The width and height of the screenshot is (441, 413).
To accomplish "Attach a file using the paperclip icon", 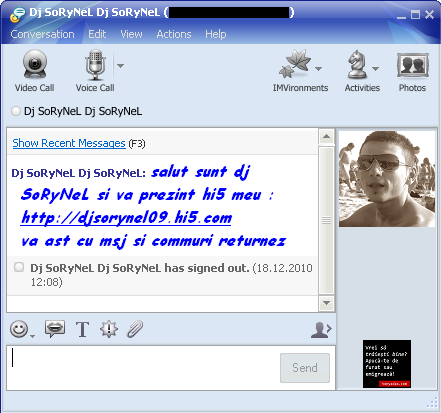I will coord(135,329).
